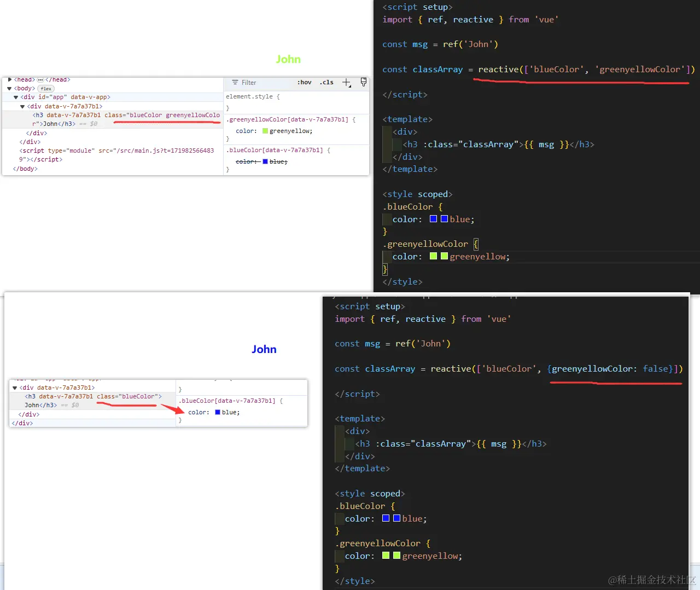Screen dimensions: 700x590
Task: Click the swatch right before 'greenyellow;' in bottom editor
Action: pos(396,556)
